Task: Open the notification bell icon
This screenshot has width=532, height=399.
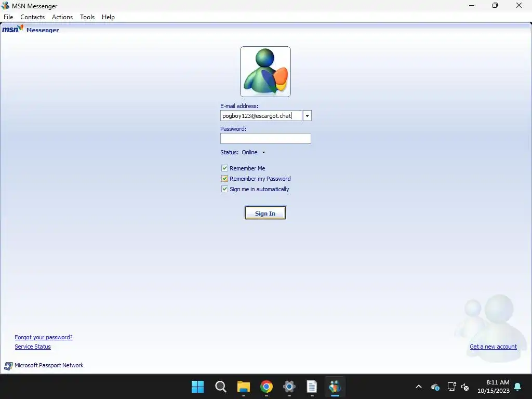Action: pos(518,387)
